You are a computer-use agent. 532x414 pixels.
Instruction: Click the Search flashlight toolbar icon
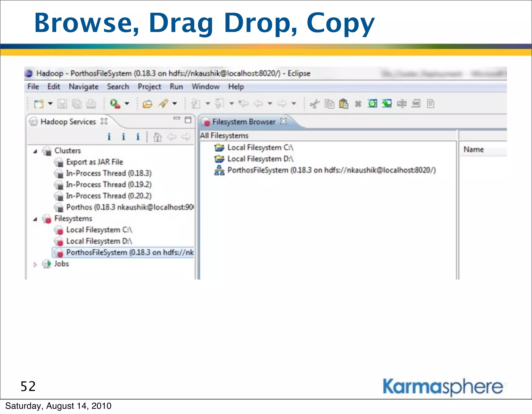[164, 104]
